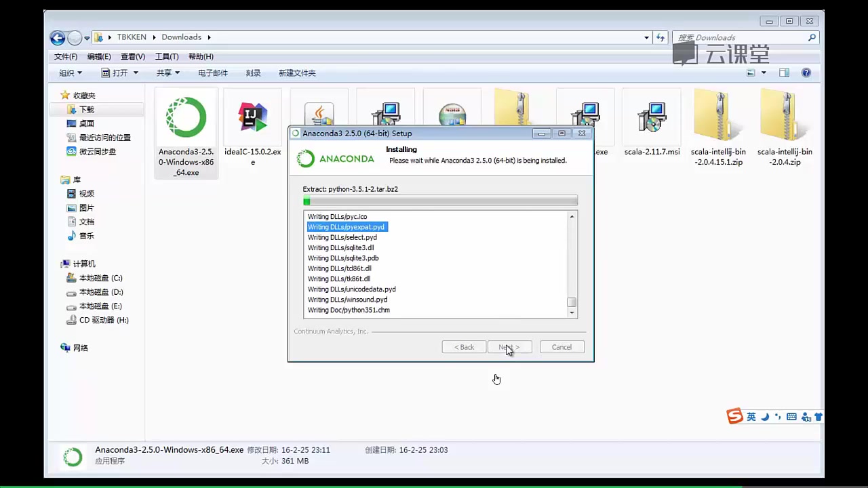Click the Downloads breadcrumb in address bar
Viewport: 868px width, 488px height.
(x=181, y=37)
